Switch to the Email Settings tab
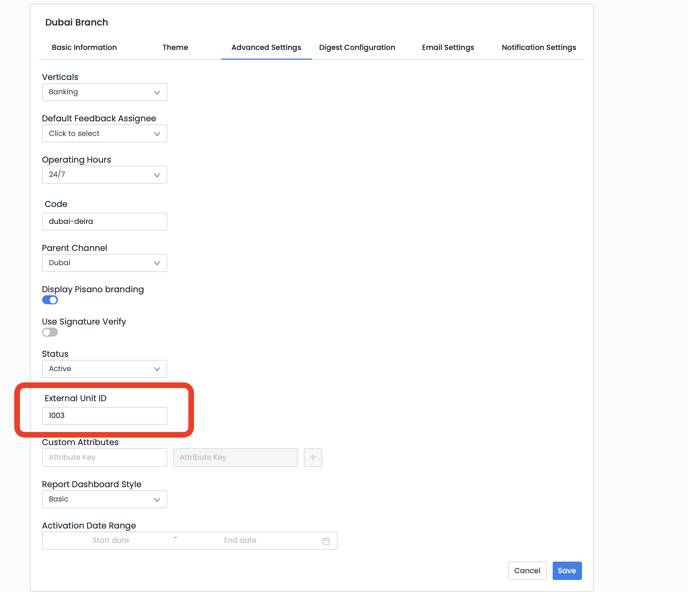This screenshot has width=688, height=592. (448, 48)
